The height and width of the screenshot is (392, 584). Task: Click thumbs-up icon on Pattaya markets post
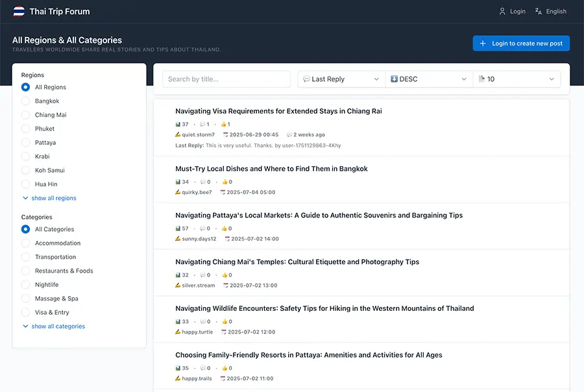pos(225,228)
